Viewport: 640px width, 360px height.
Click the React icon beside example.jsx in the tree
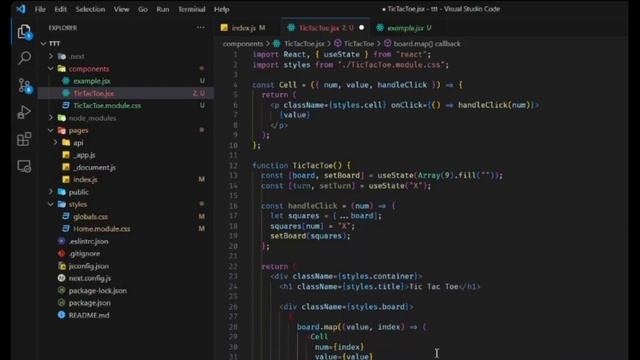[66, 81]
